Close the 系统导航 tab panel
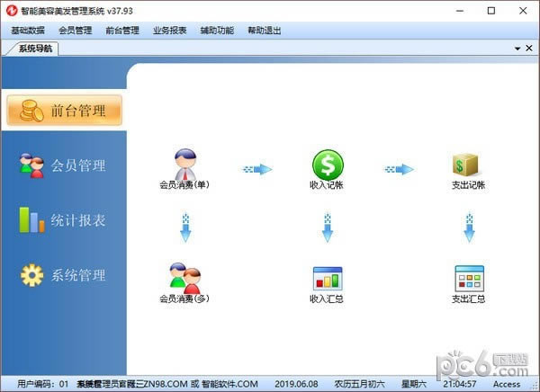Viewport: 540px width, 392px height. pyautogui.click(x=529, y=49)
